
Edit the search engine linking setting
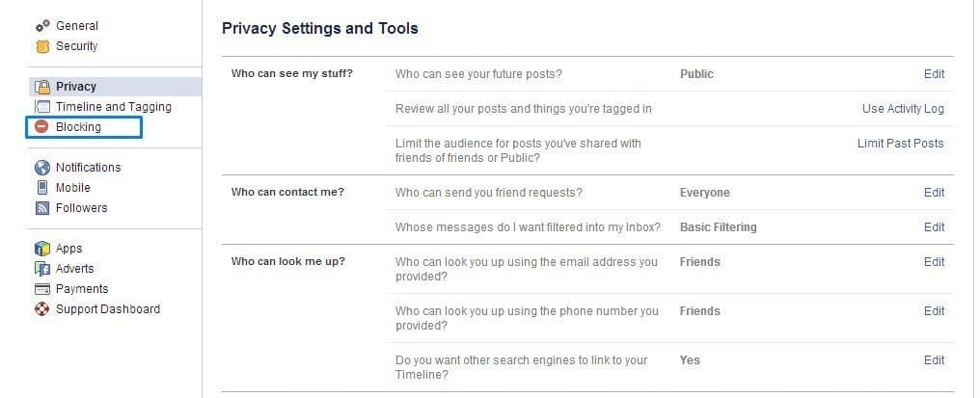[934, 360]
